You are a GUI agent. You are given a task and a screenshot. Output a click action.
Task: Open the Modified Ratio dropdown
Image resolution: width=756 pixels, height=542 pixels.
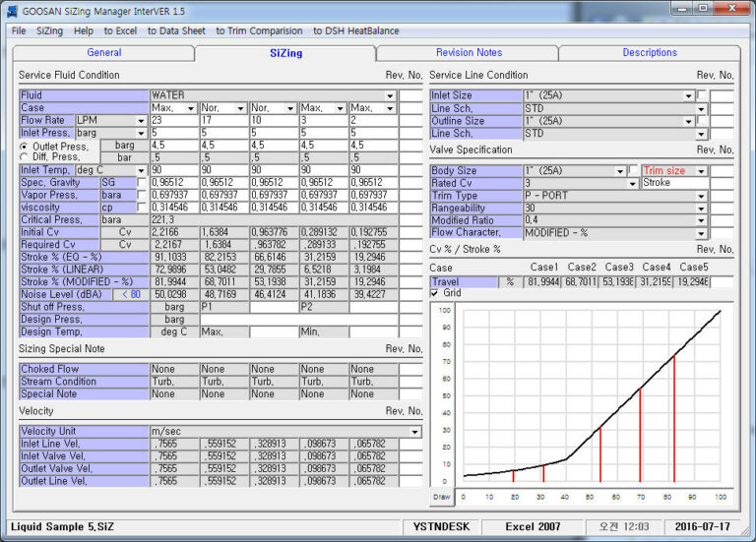tap(702, 220)
